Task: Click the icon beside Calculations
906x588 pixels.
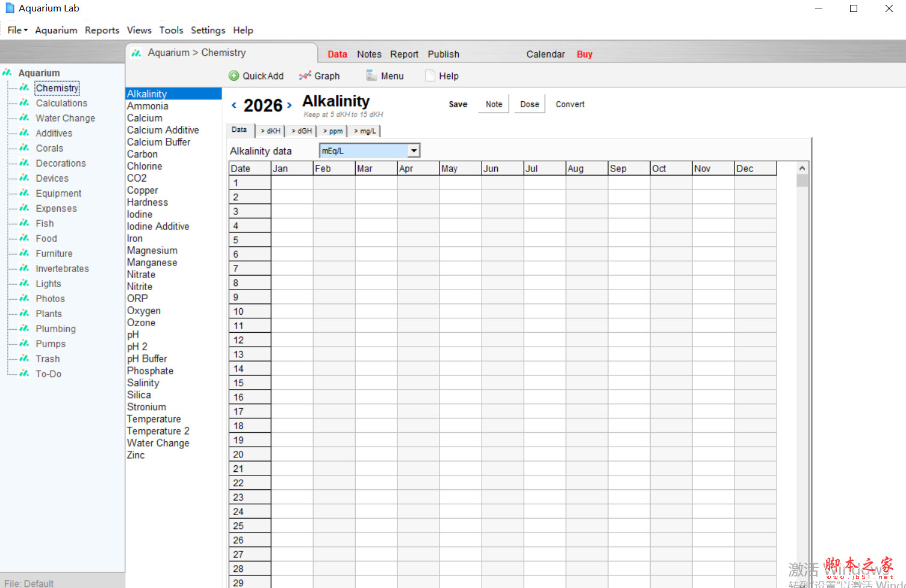Action: pos(24,103)
